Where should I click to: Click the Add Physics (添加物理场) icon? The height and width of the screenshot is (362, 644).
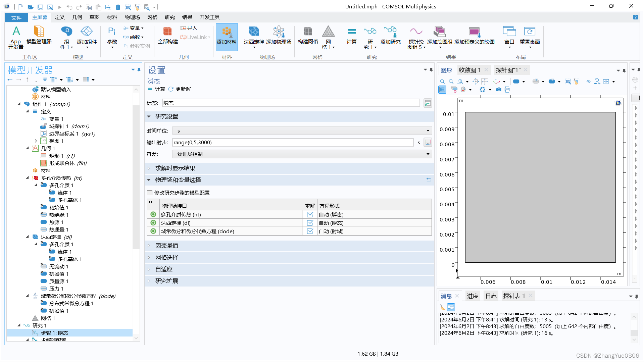click(279, 35)
